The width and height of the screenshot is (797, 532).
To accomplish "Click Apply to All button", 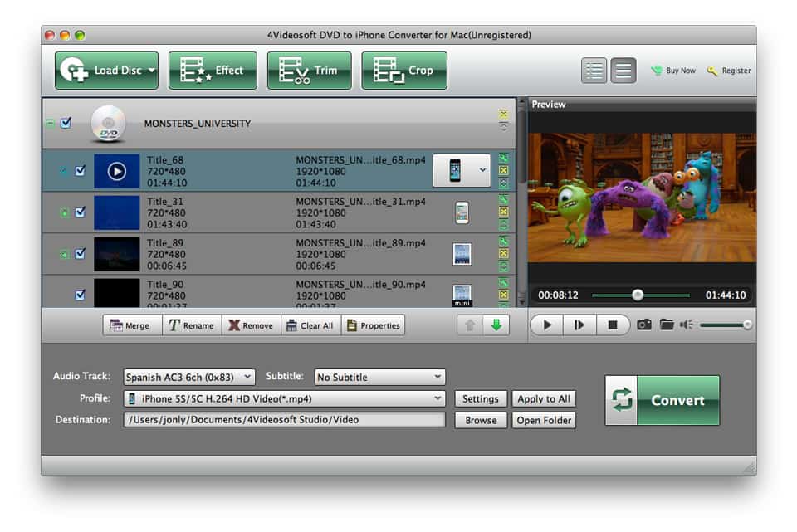I will coord(543,399).
